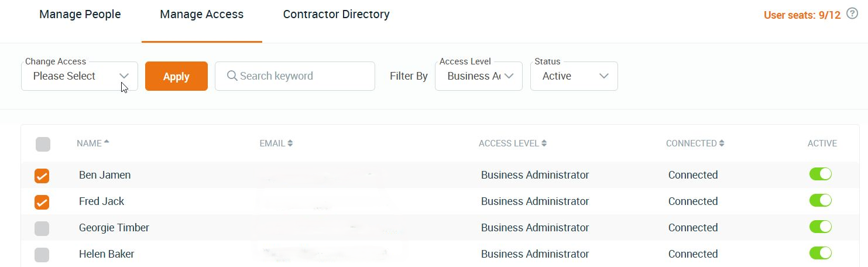Tick Helen Baker's row checkbox
The image size is (868, 267).
point(42,255)
